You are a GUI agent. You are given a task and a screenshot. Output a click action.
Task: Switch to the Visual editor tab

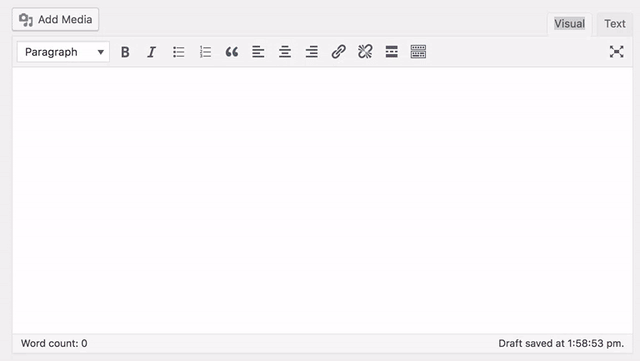click(x=569, y=24)
